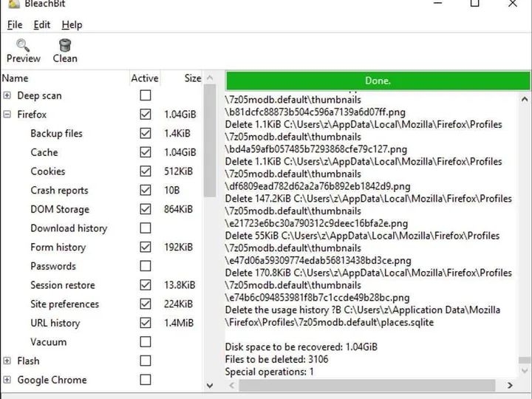Uncheck the DOM Storage checkbox
This screenshot has width=532, height=399.
coord(146,209)
